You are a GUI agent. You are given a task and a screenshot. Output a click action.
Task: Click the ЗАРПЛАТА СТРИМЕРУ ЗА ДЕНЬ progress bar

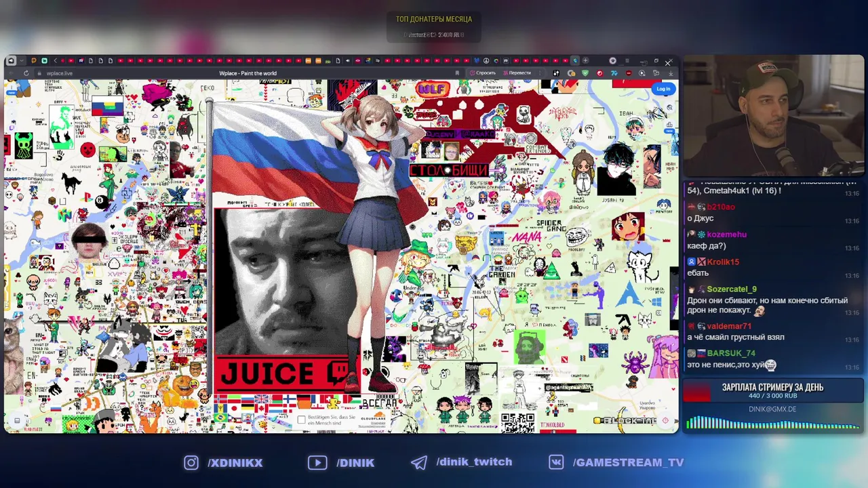(x=772, y=391)
